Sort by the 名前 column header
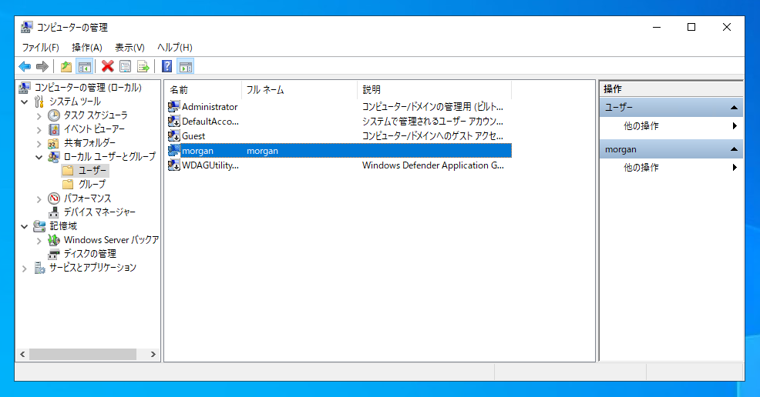760x397 pixels. pos(203,90)
